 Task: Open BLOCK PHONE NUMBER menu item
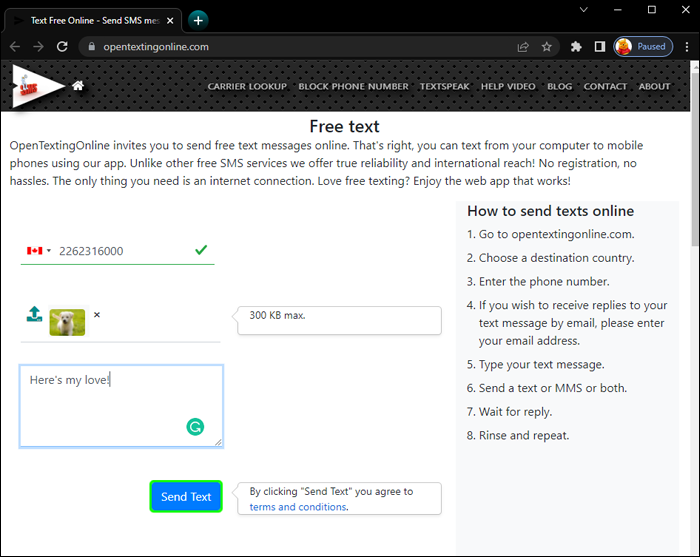pos(353,87)
